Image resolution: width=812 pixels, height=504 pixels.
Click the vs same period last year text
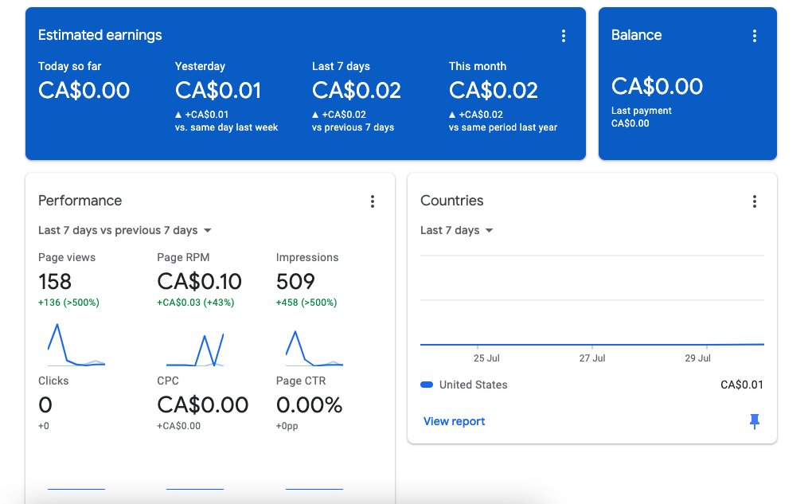503,127
